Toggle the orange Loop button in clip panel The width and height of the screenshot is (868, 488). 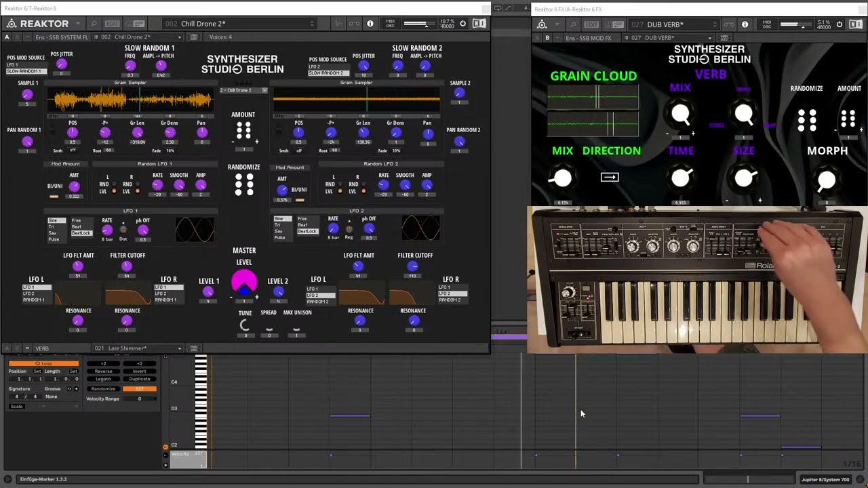pyautogui.click(x=43, y=364)
